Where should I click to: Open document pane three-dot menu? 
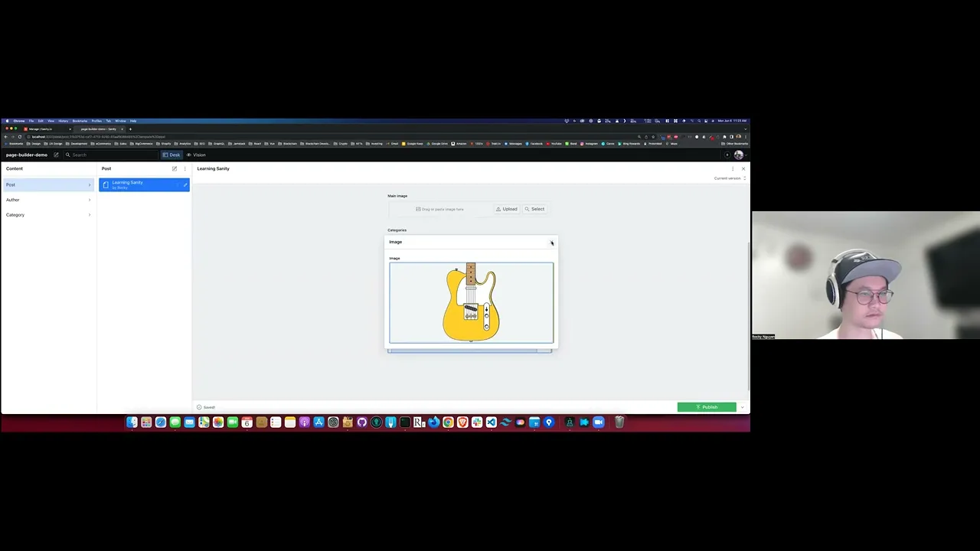pos(733,168)
